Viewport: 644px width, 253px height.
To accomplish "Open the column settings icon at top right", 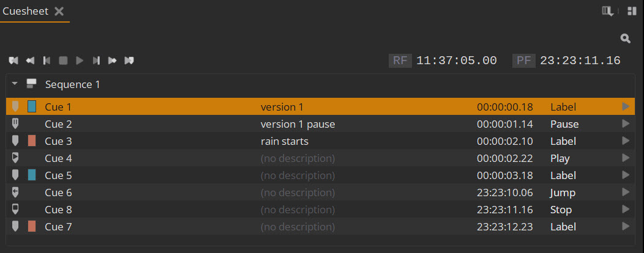I will (608, 12).
